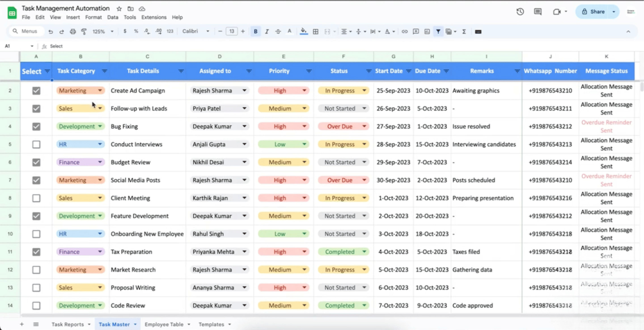
Task: Increase decimal places icon
Action: click(x=158, y=31)
